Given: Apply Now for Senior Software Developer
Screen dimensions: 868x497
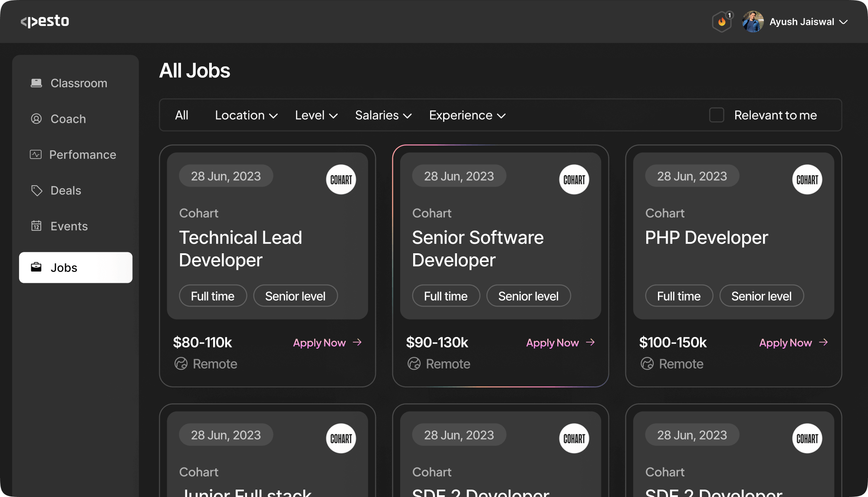Looking at the screenshot, I should tap(552, 343).
